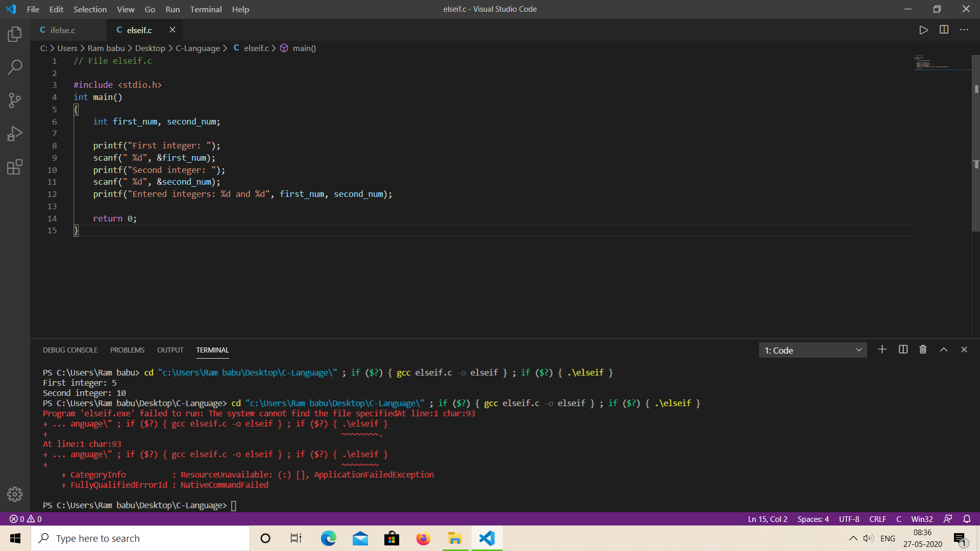This screenshot has width=980, height=551.
Task: Click the Run code play button
Action: point(923,30)
